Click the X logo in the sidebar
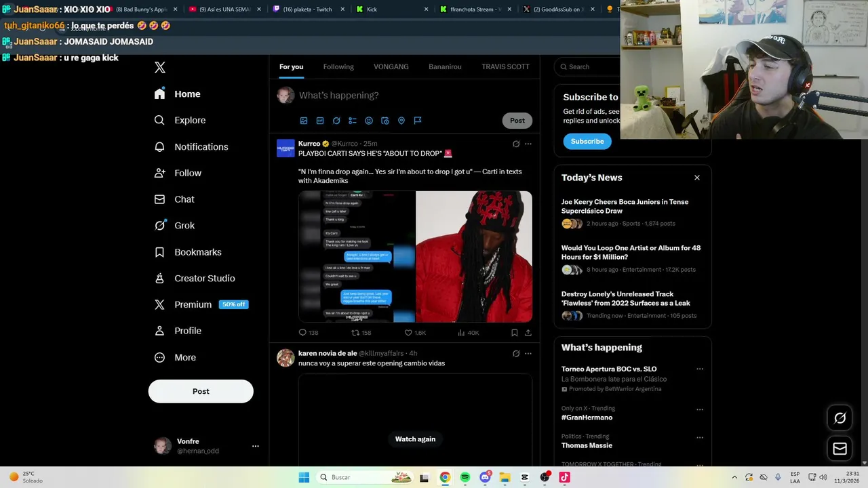868x488 pixels. coord(159,67)
